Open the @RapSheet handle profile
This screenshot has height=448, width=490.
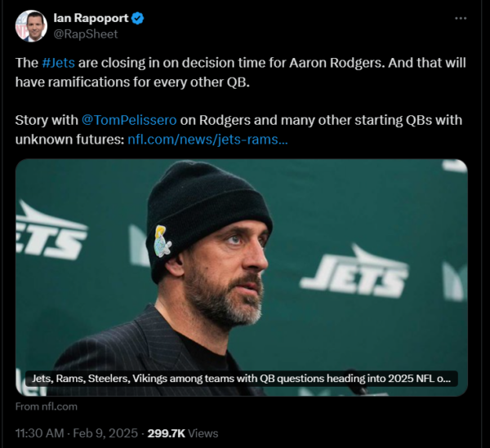point(85,34)
